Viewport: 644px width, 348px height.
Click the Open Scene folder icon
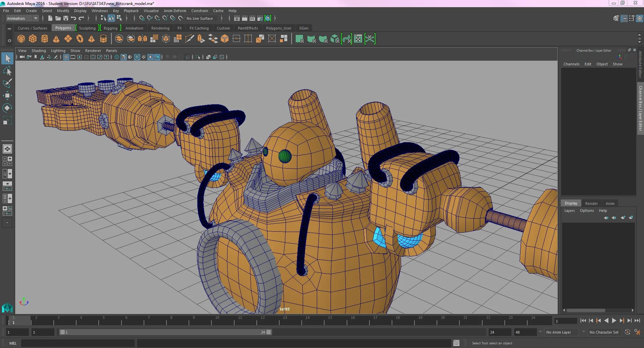coord(58,18)
